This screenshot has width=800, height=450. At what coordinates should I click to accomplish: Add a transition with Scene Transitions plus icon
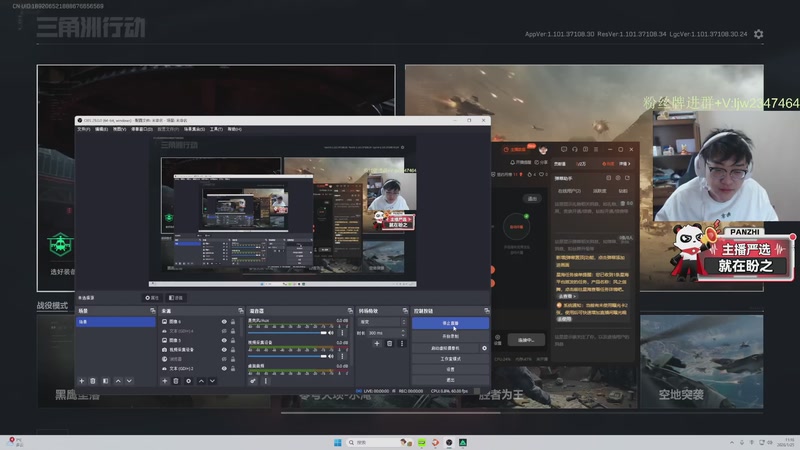(377, 344)
